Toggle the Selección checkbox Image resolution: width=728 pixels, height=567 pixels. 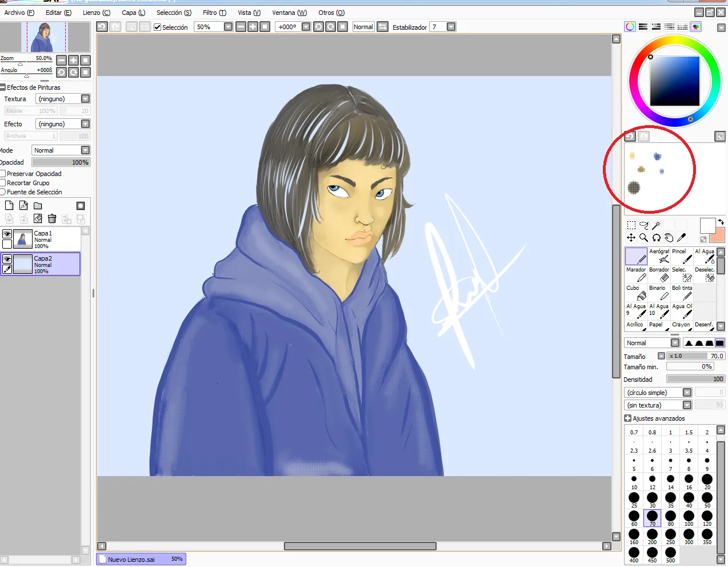[x=157, y=27]
